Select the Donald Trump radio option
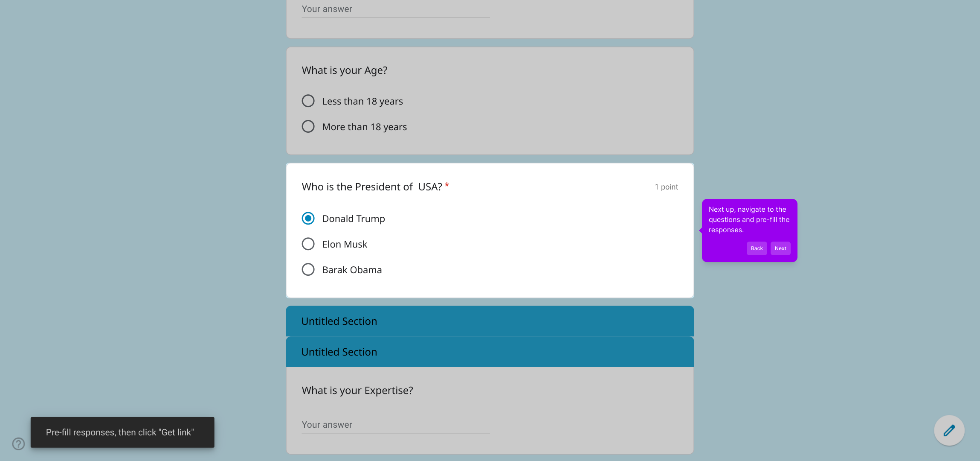The image size is (980, 461). click(x=308, y=219)
